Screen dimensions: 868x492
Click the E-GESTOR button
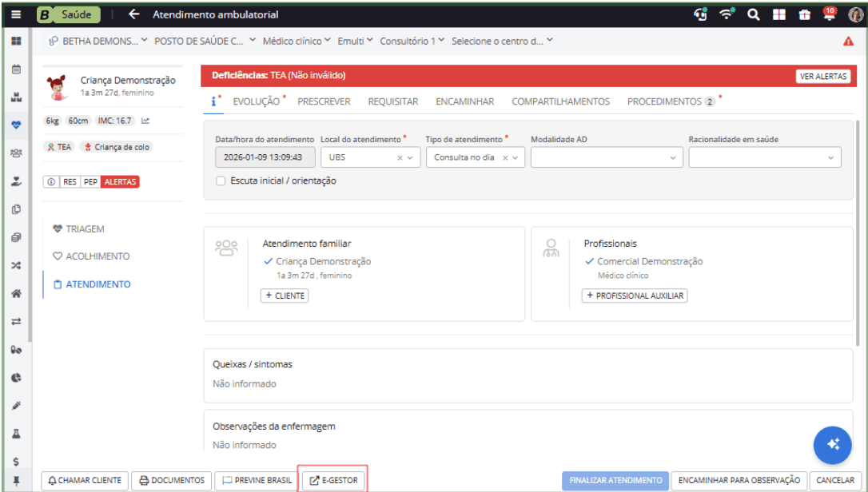point(333,480)
